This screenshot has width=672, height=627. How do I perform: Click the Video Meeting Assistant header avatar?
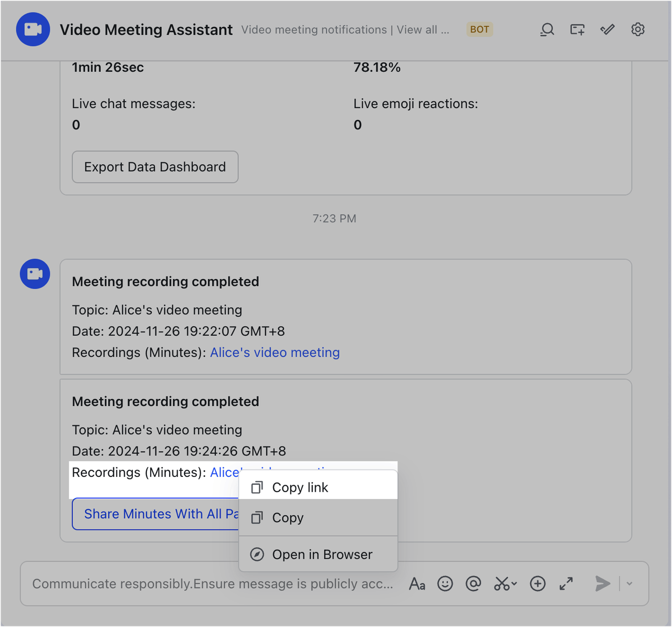point(33,29)
